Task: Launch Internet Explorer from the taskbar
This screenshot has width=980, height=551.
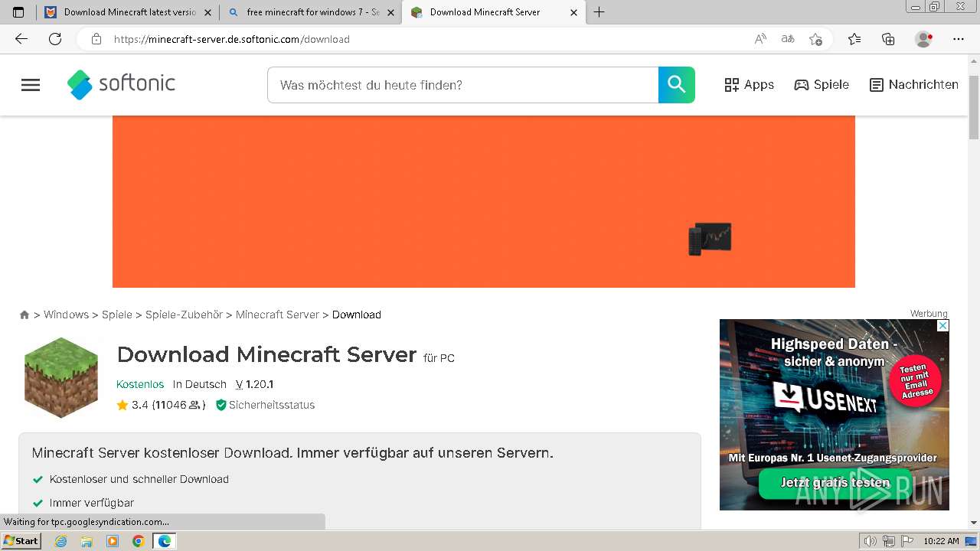Action: [61, 541]
